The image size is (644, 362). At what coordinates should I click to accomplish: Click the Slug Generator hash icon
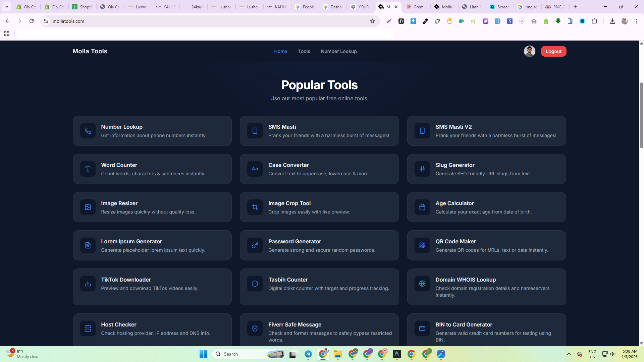point(422,169)
